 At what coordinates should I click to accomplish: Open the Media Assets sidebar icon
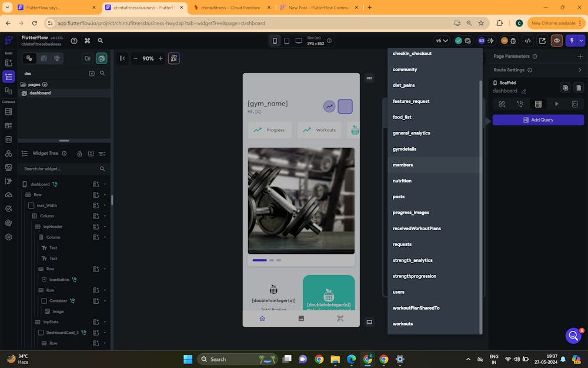coord(9,167)
